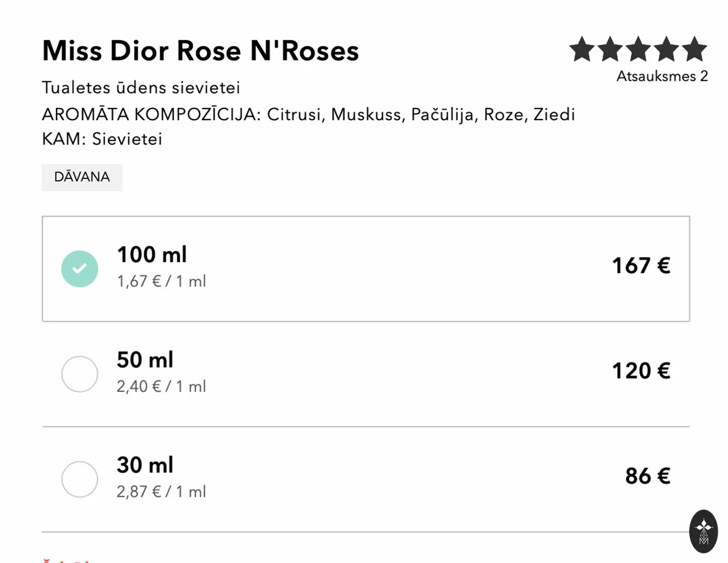Click the DĀVANA gift tag

pyautogui.click(x=82, y=177)
